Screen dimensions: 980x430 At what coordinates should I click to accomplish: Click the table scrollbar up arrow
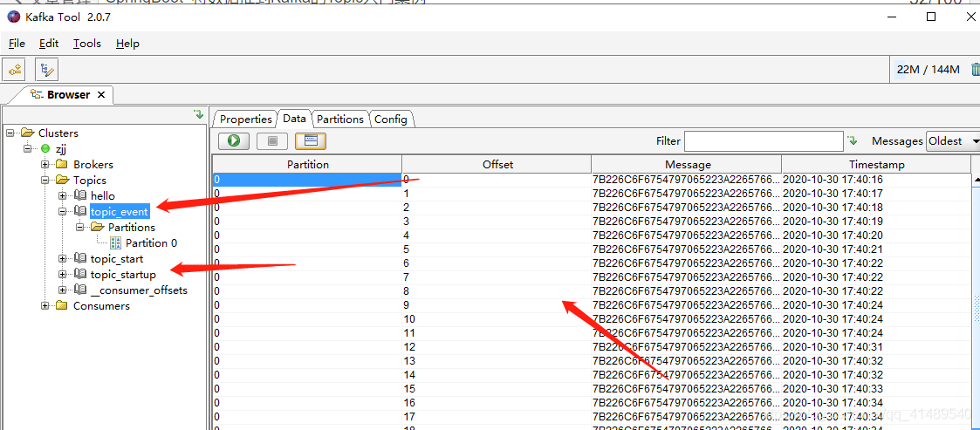(x=976, y=180)
